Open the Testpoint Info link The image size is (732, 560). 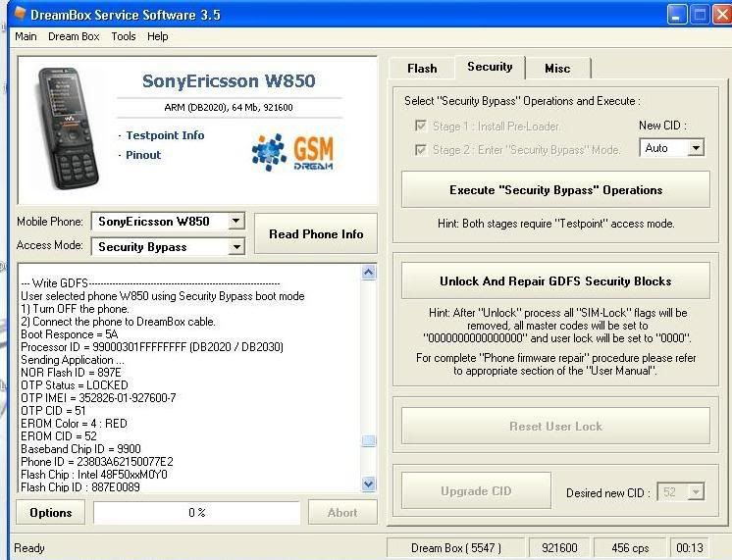[x=165, y=135]
